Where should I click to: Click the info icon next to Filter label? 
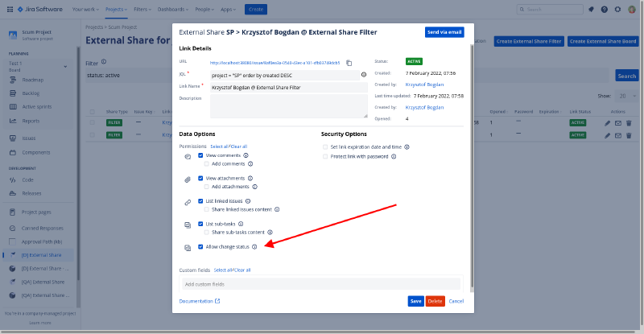pyautogui.click(x=104, y=62)
